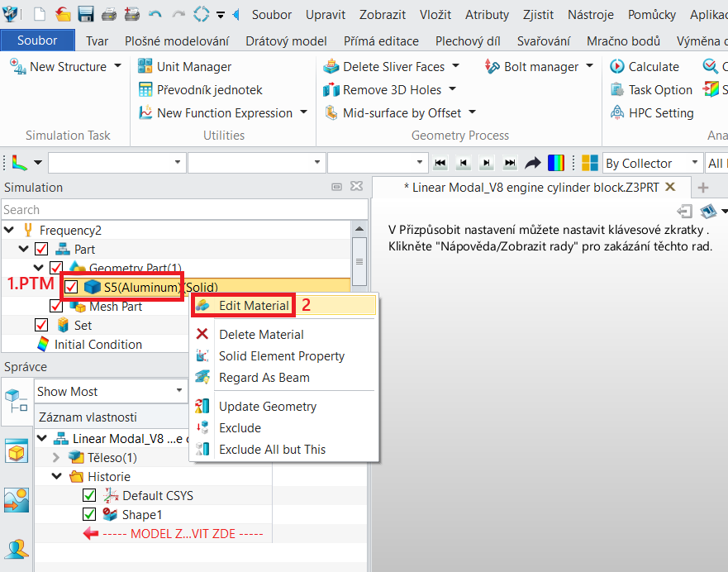This screenshot has width=728, height=572.
Task: Collapse the Frequency2 tree node
Action: tap(9, 231)
